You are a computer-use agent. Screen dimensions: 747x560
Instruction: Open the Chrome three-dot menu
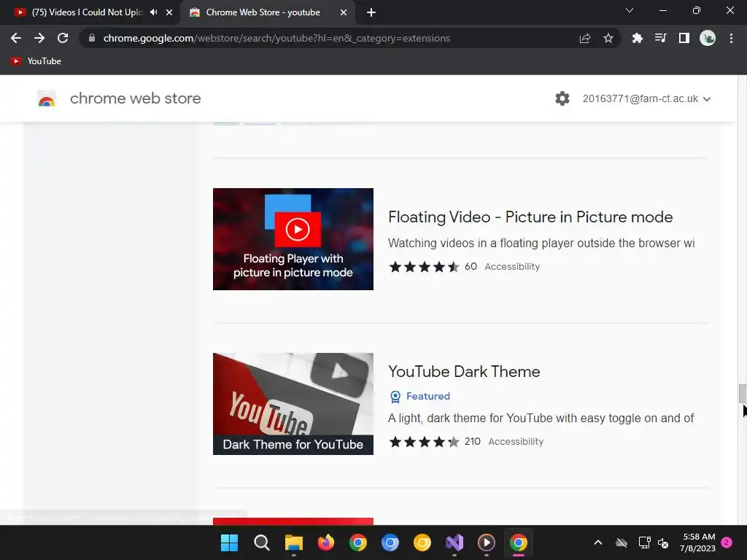coord(731,38)
